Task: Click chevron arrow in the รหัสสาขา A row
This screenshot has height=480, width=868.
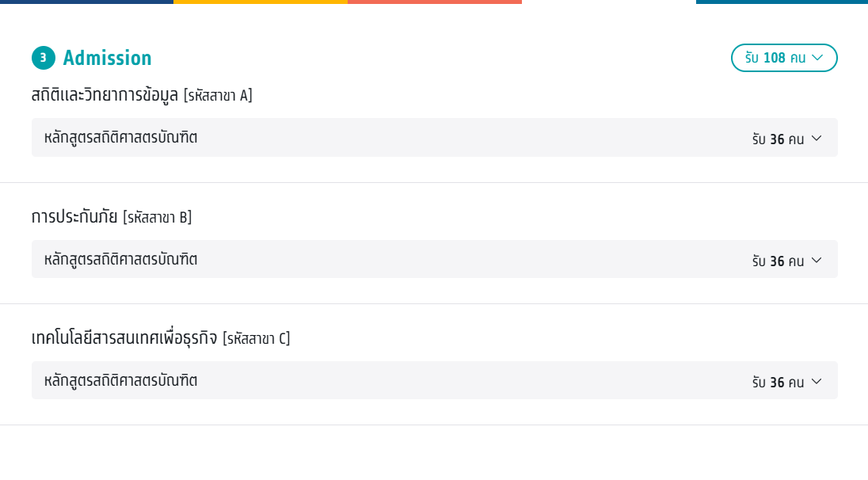Action: (817, 139)
